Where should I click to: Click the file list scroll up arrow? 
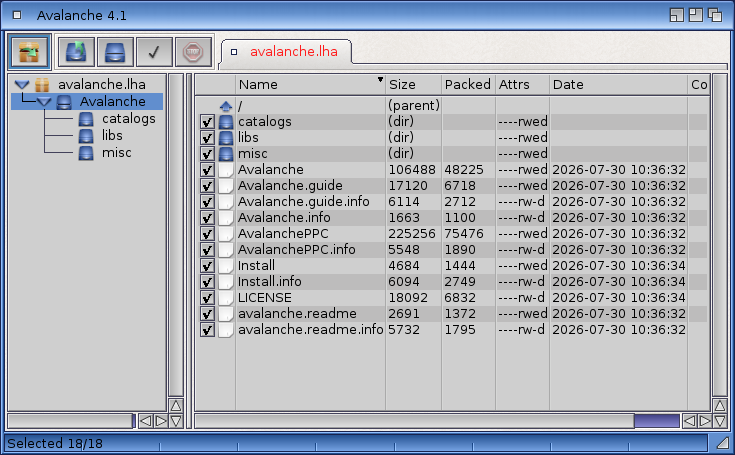point(720,405)
